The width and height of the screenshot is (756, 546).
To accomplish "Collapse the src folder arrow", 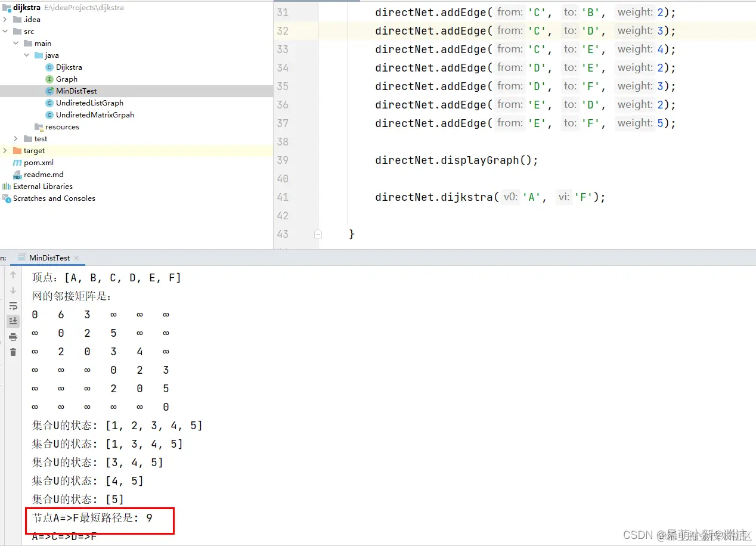I will (x=5, y=32).
